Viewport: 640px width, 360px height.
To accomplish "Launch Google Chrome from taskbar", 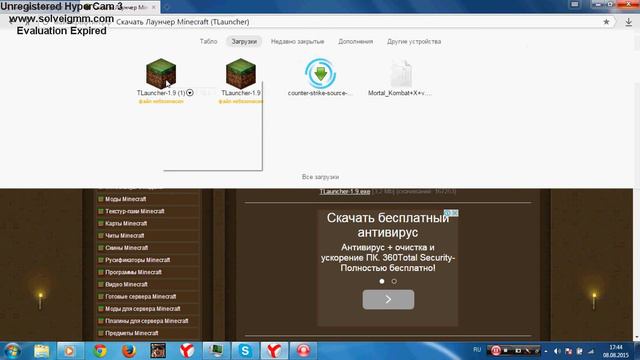I will click(100, 351).
